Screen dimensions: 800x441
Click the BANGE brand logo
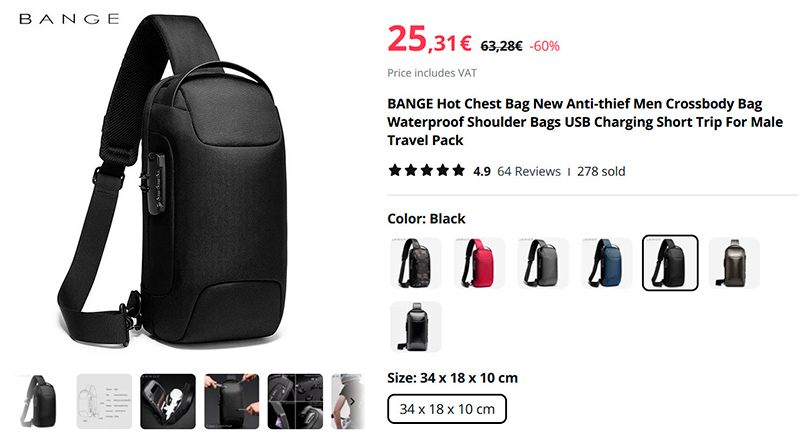[x=69, y=19]
